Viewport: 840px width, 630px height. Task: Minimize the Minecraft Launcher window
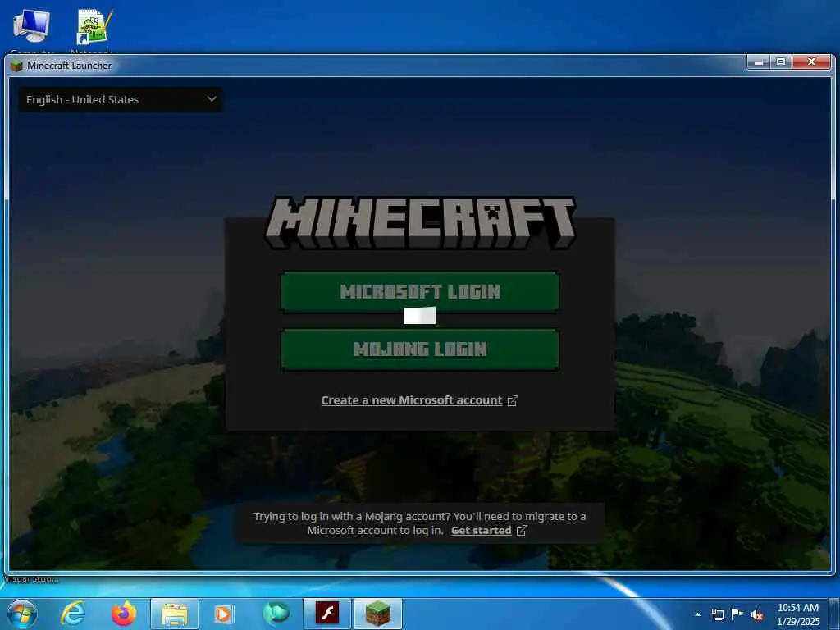pos(759,62)
